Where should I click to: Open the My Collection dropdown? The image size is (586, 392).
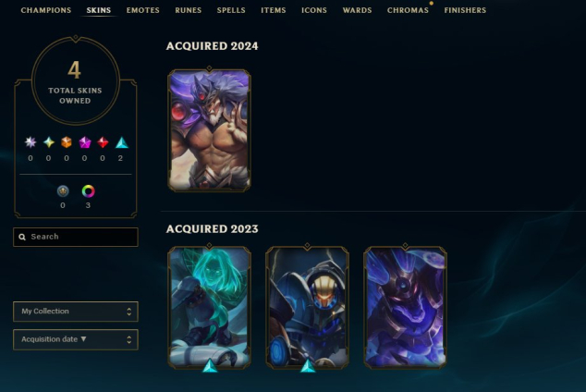[76, 312]
